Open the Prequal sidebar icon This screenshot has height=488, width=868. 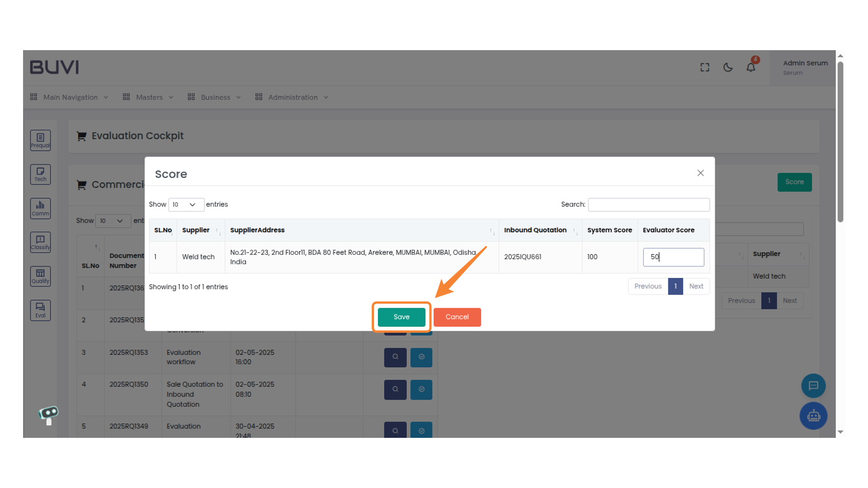[x=40, y=140]
